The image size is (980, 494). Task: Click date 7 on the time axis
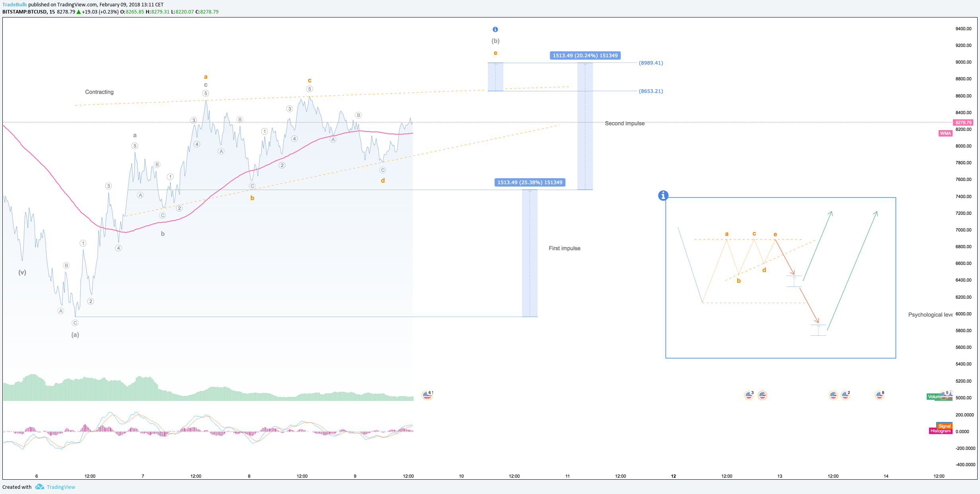143,476
